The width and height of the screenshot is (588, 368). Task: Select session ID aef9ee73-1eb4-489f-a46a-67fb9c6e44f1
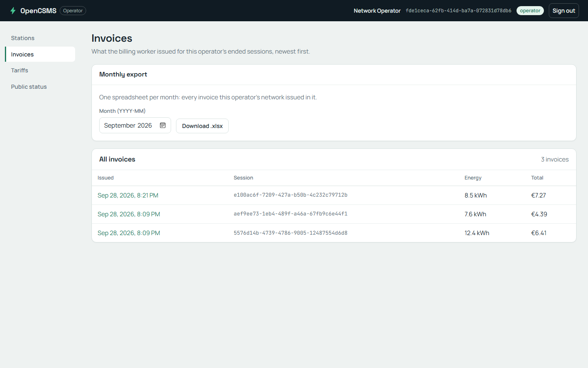290,214
